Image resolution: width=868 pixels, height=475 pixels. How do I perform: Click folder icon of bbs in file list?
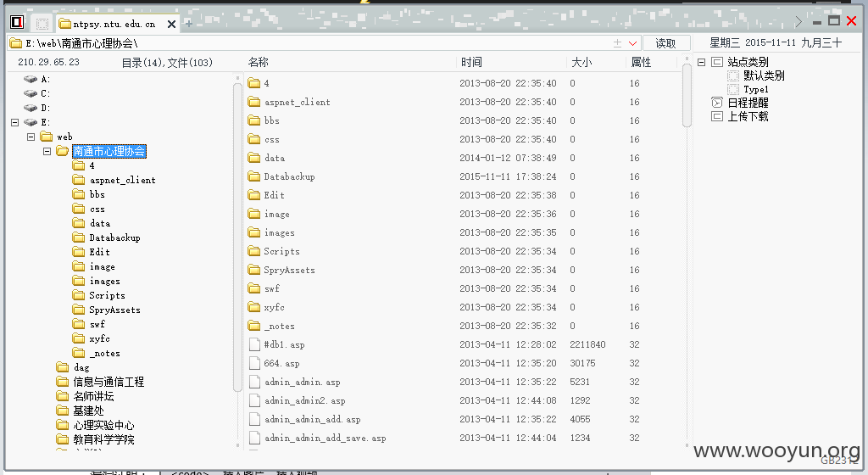254,120
